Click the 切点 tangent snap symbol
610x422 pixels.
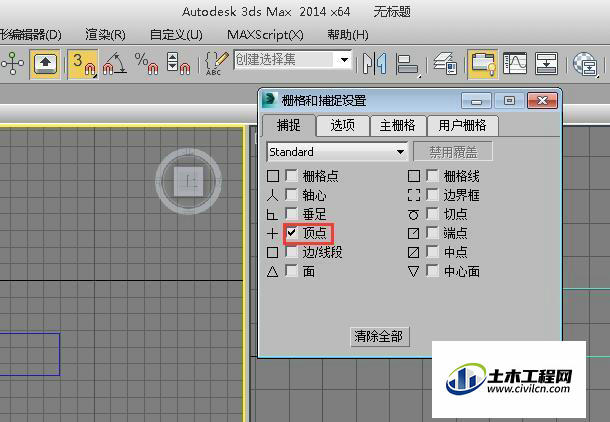(x=414, y=214)
